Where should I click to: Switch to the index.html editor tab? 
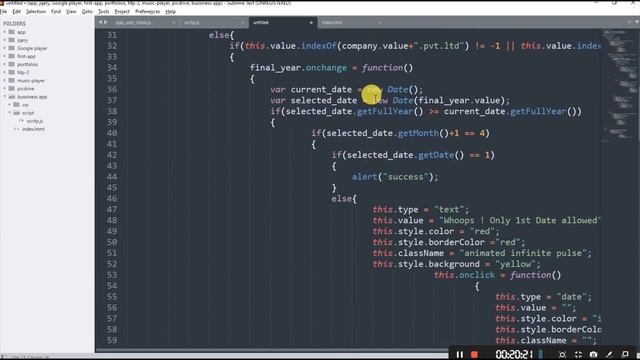[x=350, y=22]
